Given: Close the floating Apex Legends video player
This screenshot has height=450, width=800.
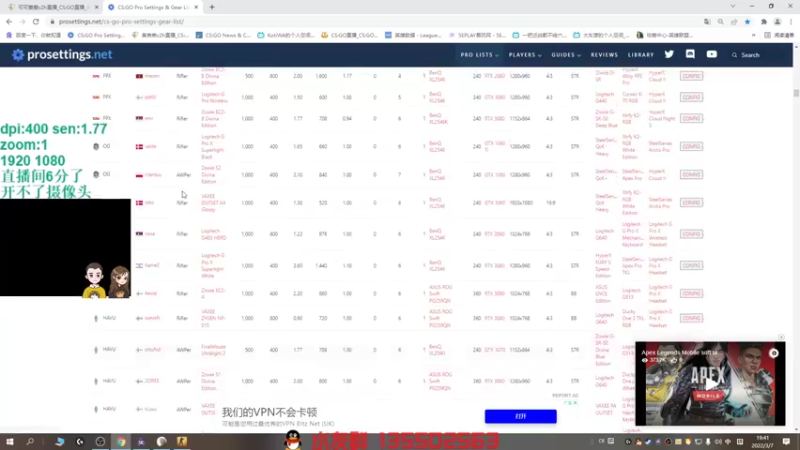Looking at the screenshot, I should click(781, 337).
